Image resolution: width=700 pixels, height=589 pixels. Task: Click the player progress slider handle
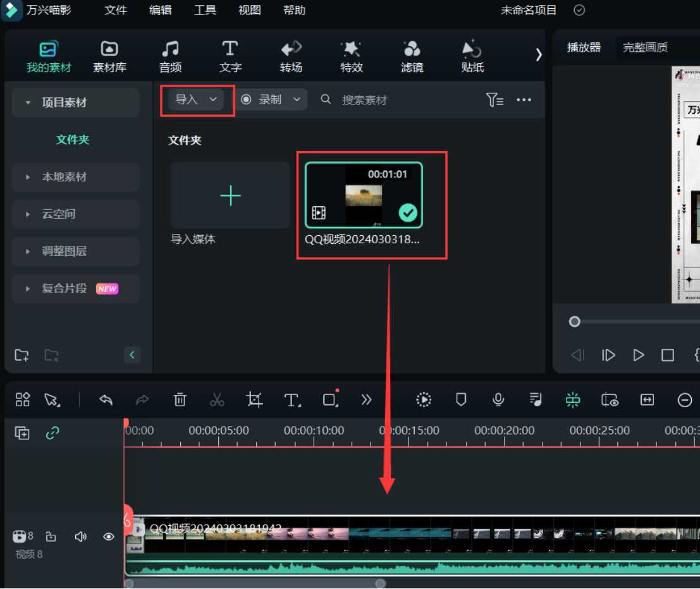[x=574, y=322]
